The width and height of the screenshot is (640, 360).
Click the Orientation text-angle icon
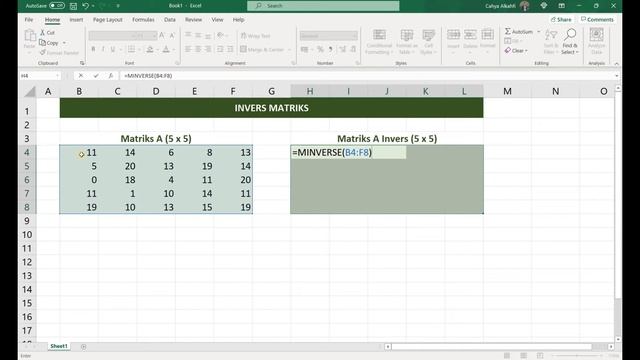[x=221, y=36]
